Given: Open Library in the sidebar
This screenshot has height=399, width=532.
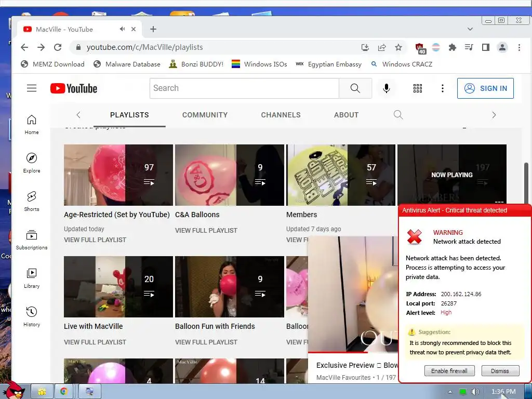Looking at the screenshot, I should 32,278.
